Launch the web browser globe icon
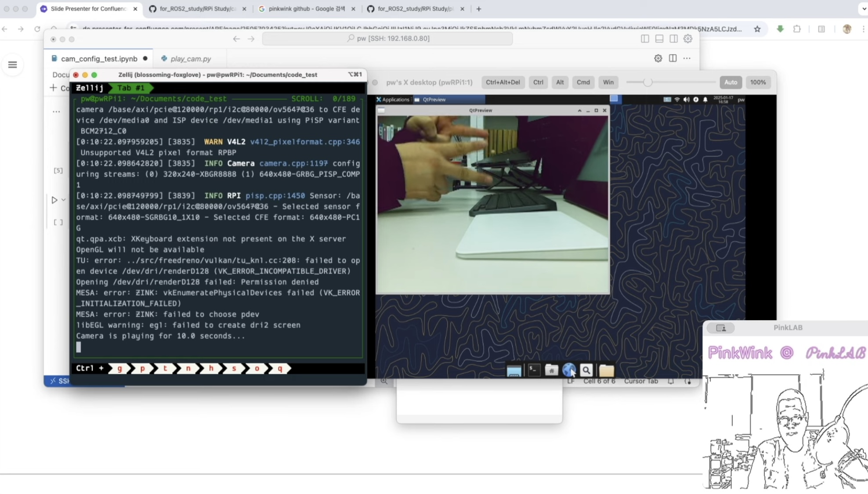The width and height of the screenshot is (868, 494). [568, 370]
